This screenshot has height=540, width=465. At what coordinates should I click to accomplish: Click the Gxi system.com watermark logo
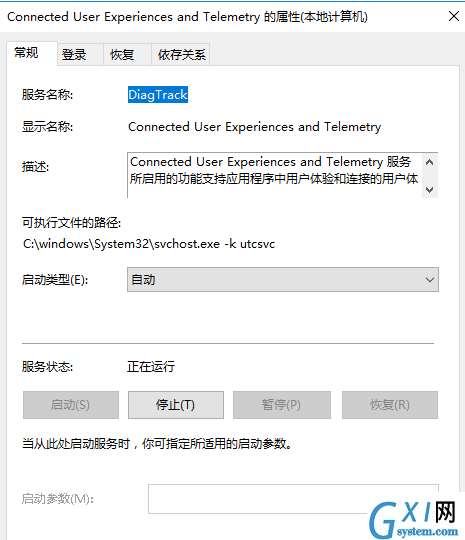(x=414, y=519)
